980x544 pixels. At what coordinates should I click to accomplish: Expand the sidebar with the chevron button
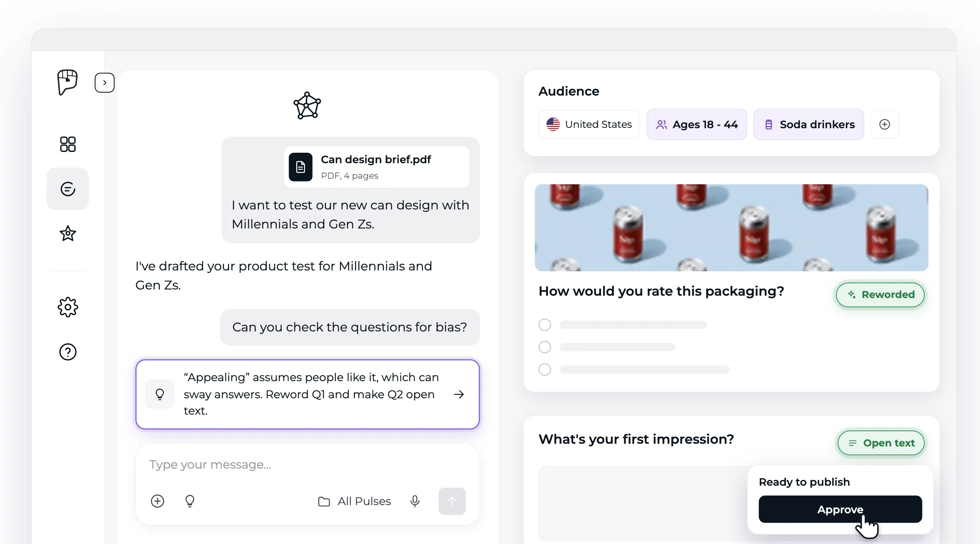(104, 82)
